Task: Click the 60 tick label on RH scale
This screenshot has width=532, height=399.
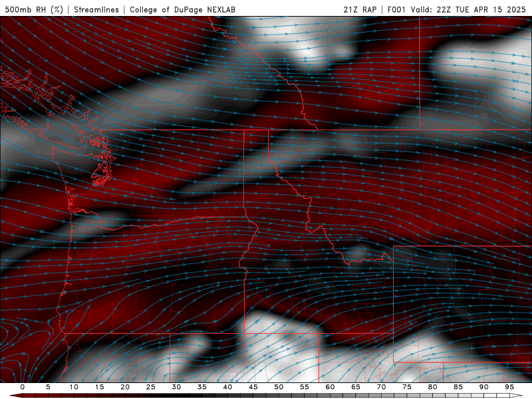Action: (x=330, y=387)
